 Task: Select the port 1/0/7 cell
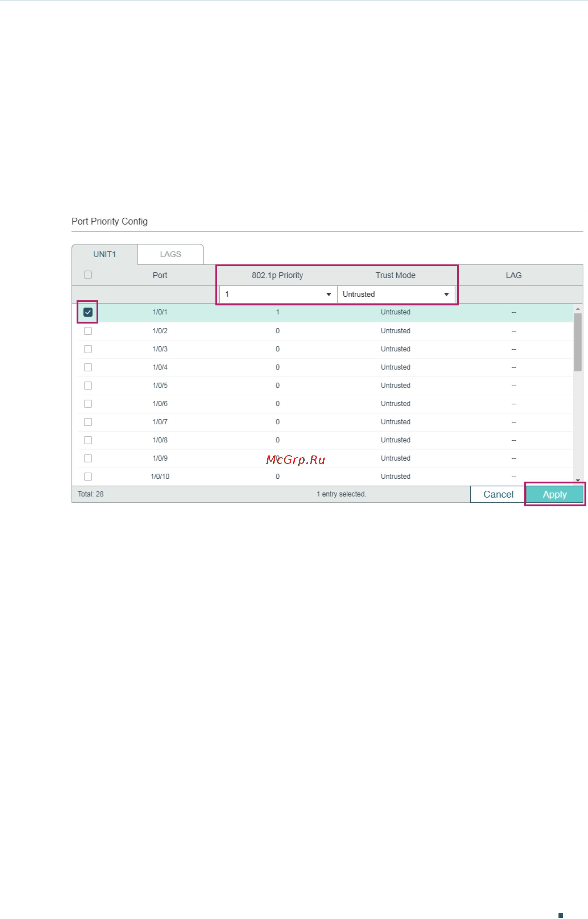(160, 422)
